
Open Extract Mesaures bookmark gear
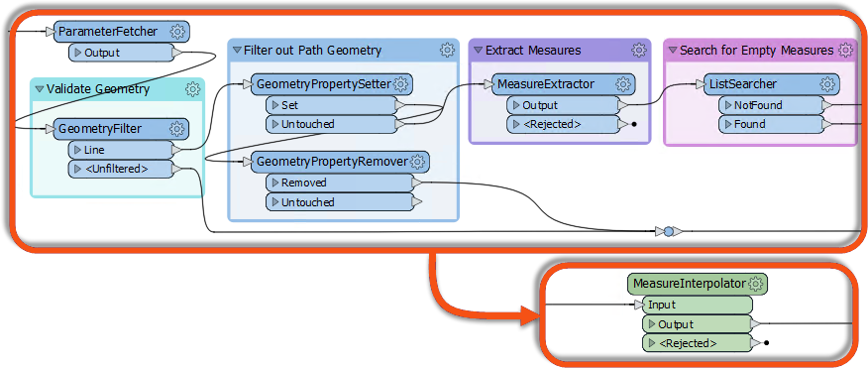click(x=639, y=50)
